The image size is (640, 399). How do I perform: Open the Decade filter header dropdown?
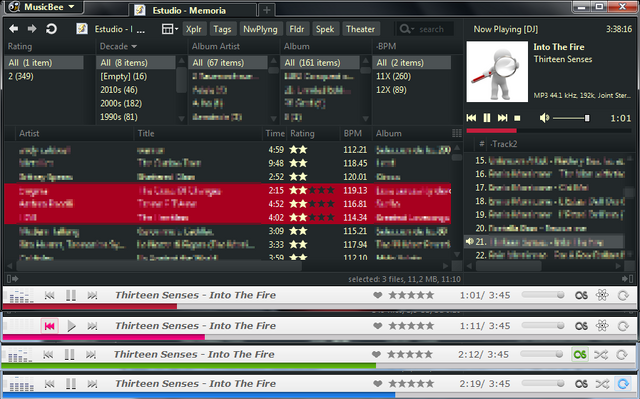pos(118,47)
